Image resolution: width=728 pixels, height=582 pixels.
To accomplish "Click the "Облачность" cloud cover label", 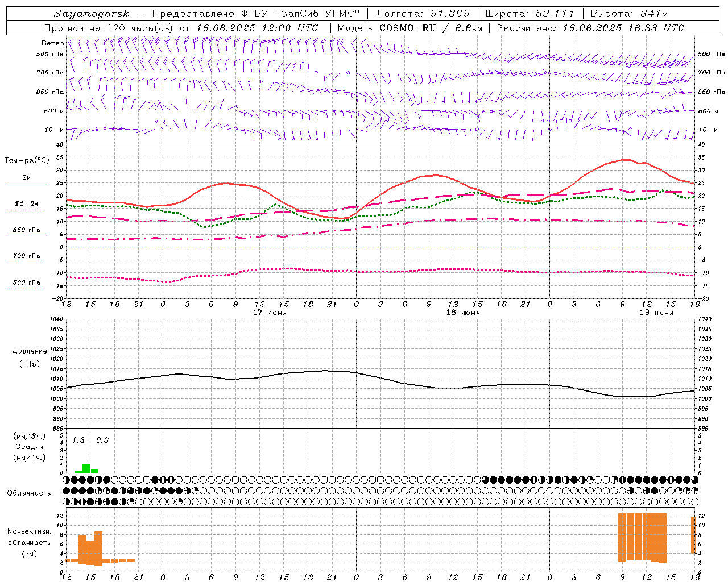I will click(x=28, y=493).
